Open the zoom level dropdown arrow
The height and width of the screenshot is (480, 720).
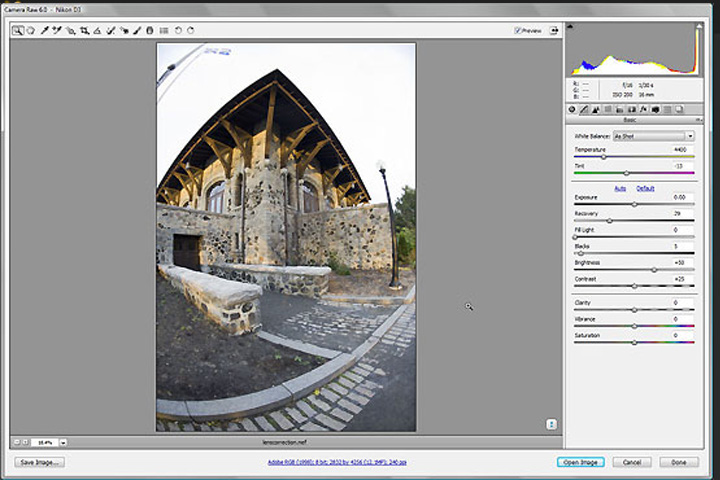(x=63, y=442)
